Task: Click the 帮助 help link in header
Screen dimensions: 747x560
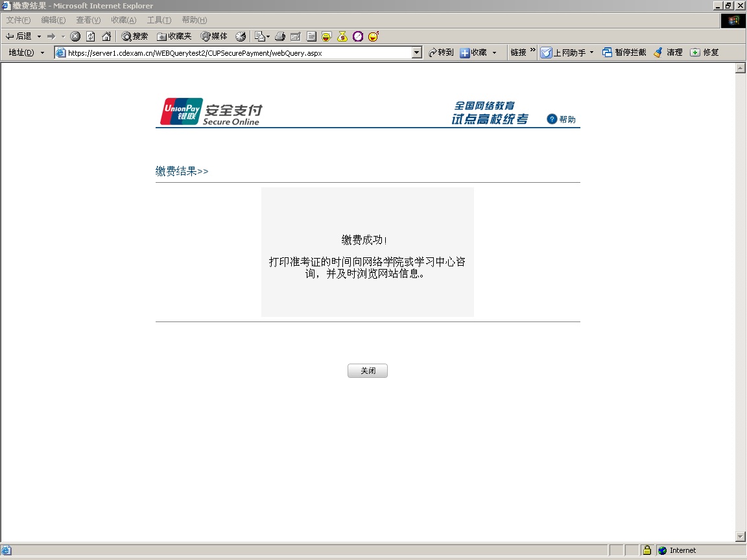Action: 562,119
